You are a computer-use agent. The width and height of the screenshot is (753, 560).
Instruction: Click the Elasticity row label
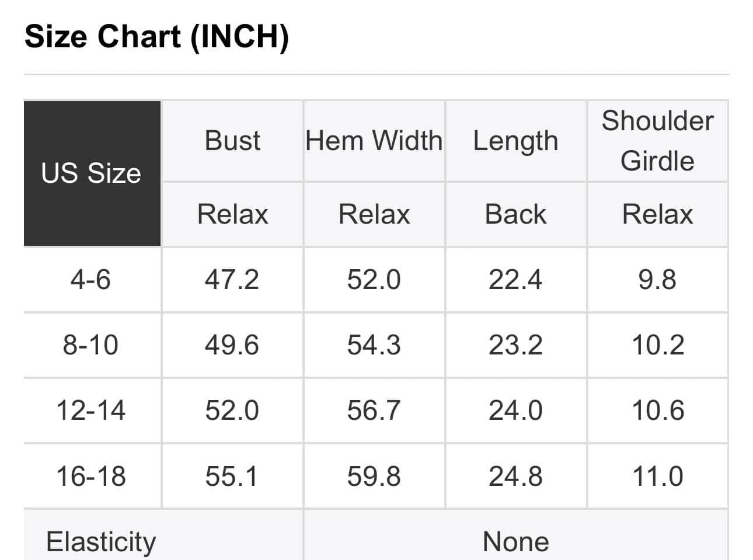[101, 541]
